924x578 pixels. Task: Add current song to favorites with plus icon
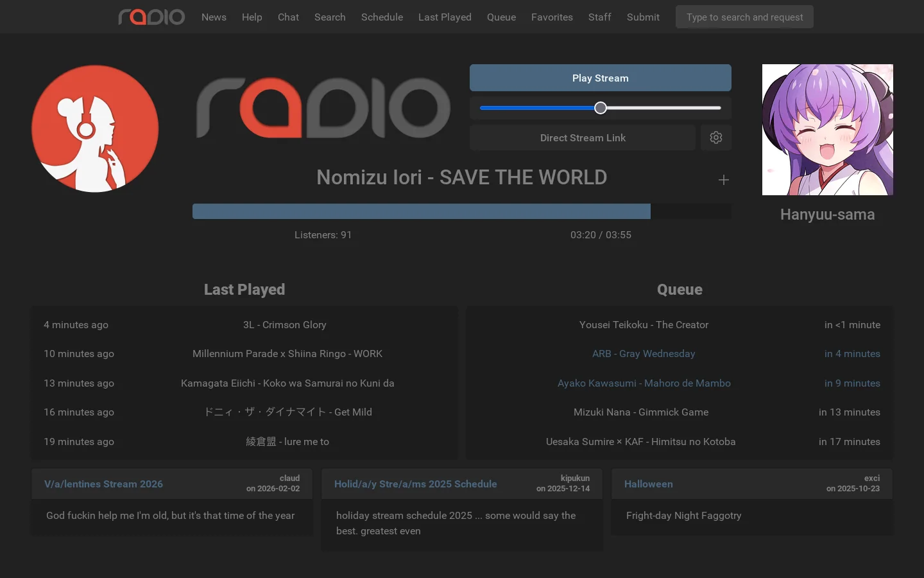point(724,180)
